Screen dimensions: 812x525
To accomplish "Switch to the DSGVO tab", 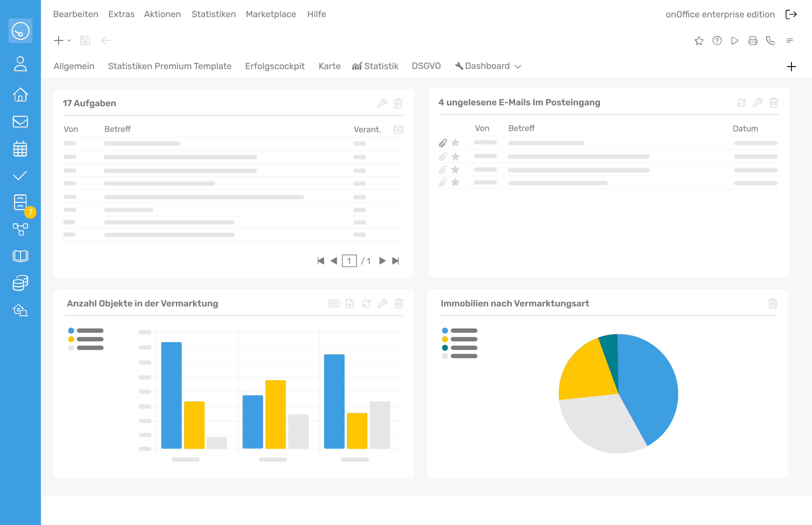I will pos(426,66).
